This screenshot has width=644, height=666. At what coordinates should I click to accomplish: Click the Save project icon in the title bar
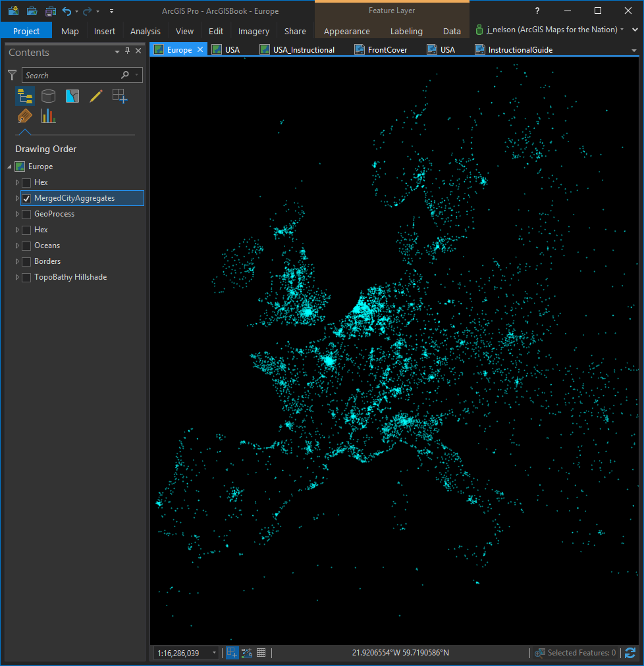(x=51, y=11)
